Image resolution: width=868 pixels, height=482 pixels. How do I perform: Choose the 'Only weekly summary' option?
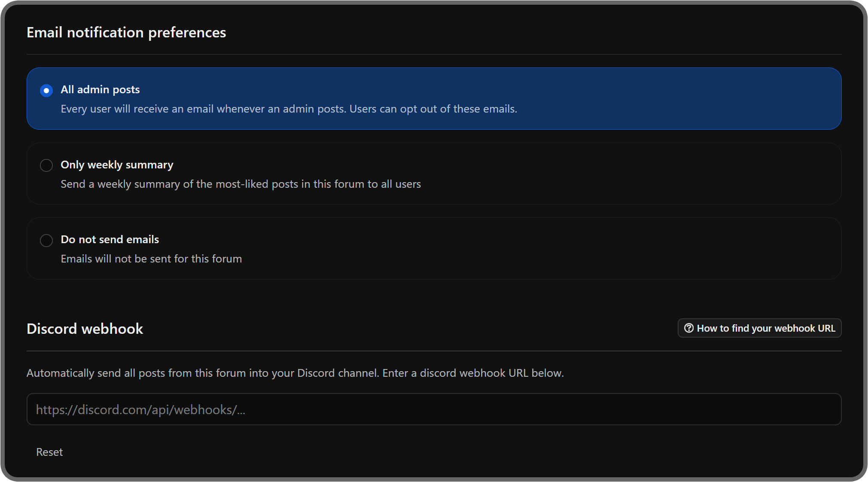46,165
